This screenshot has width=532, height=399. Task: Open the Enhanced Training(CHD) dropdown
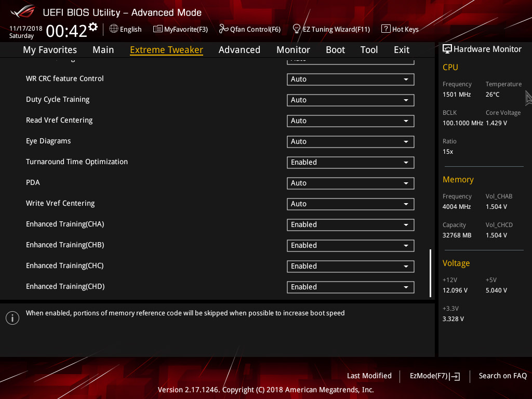[351, 287]
